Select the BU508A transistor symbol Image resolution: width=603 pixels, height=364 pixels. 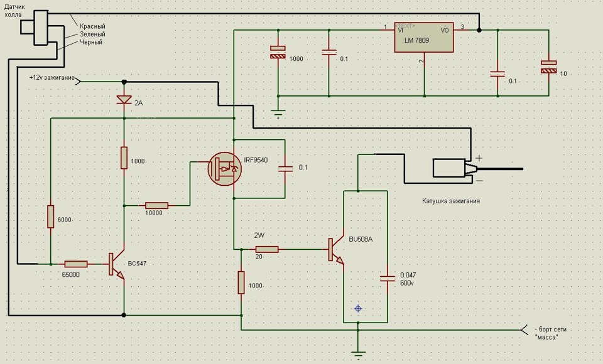(336, 250)
